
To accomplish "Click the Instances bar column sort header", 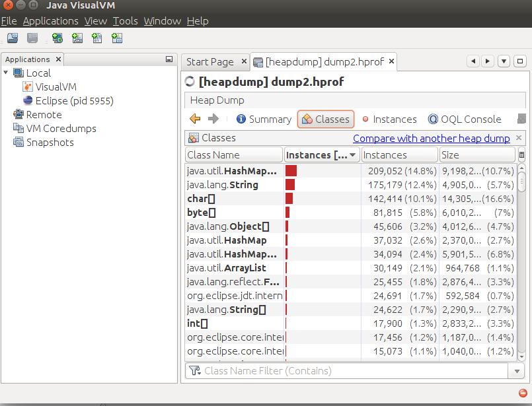I will click(321, 155).
